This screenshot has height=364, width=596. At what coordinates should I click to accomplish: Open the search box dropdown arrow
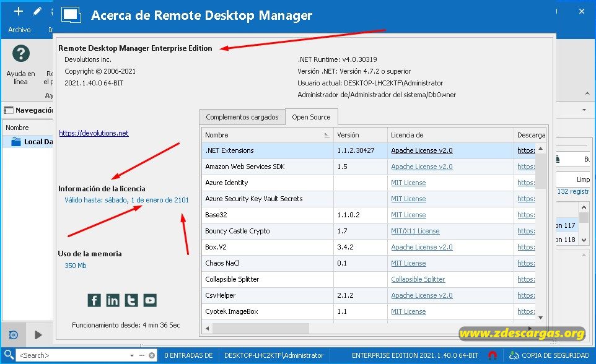pyautogui.click(x=132, y=355)
